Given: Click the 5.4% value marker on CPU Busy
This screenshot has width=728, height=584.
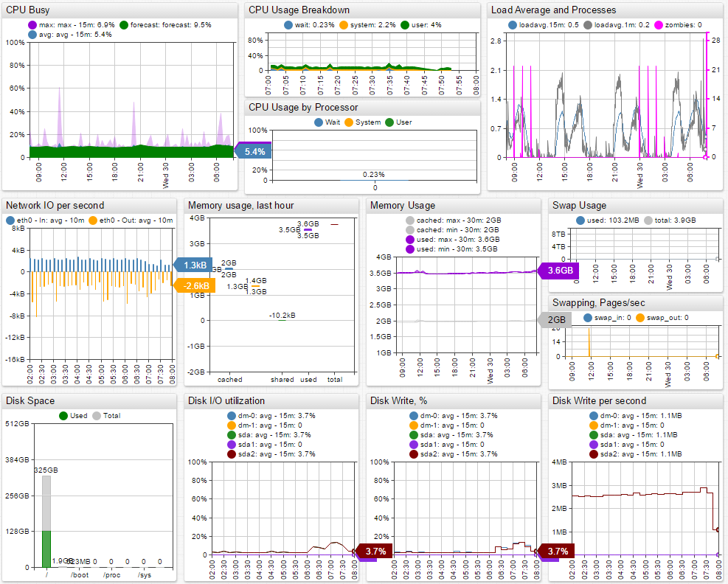Looking at the screenshot, I should 253,152.
